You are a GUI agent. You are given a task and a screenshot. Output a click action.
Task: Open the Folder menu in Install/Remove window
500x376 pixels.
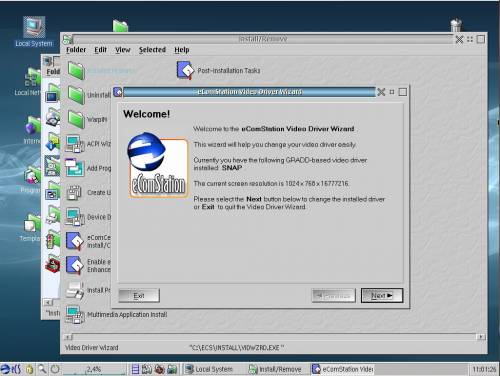tap(76, 50)
